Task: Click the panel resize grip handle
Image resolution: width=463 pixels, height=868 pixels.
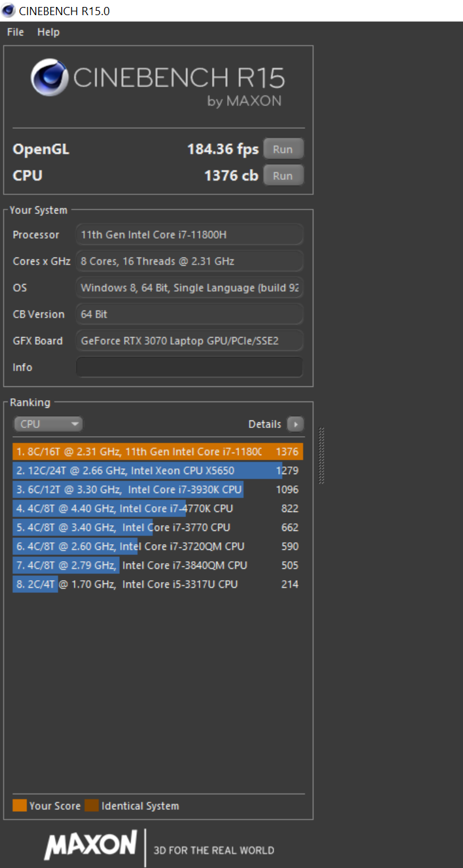Action: 322,456
